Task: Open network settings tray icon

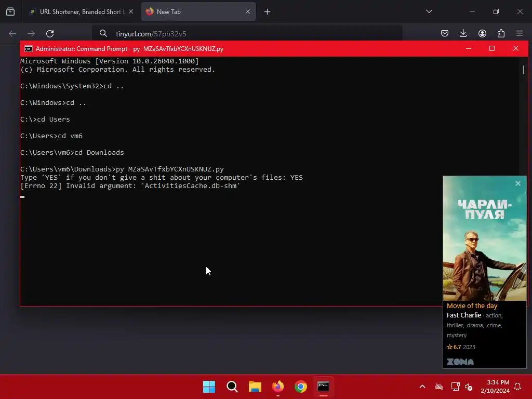Action: tap(455, 387)
